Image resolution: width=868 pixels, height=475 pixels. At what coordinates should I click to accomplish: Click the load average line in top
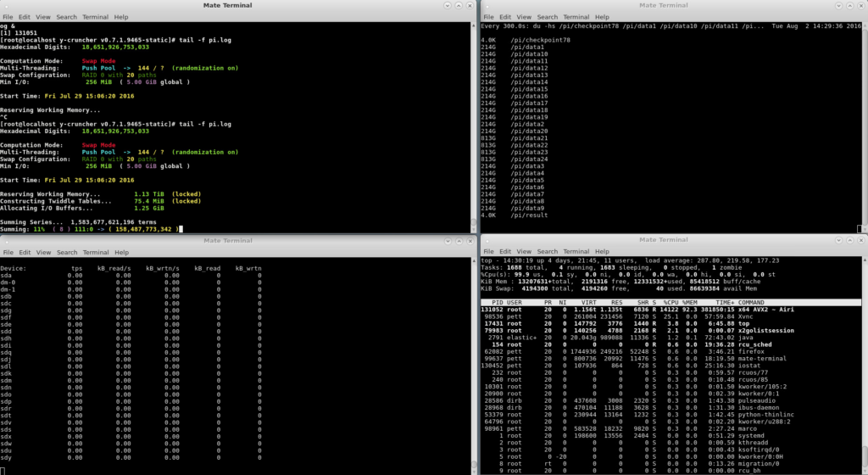(630, 260)
